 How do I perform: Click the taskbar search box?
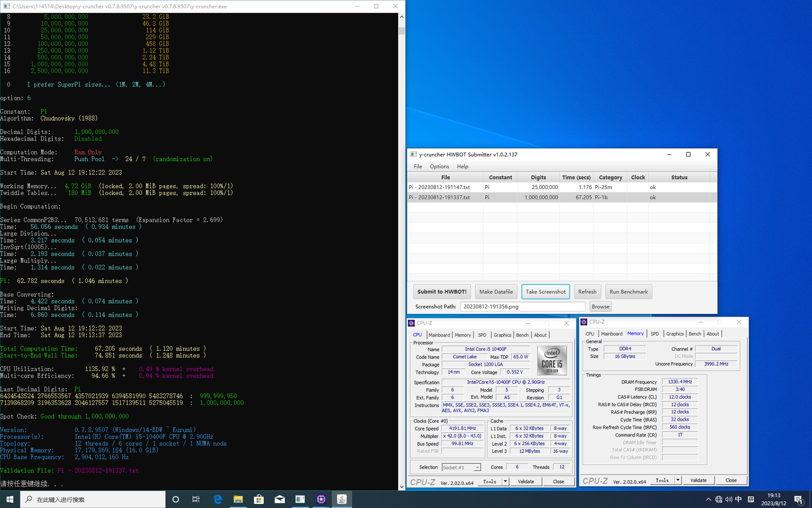93,499
